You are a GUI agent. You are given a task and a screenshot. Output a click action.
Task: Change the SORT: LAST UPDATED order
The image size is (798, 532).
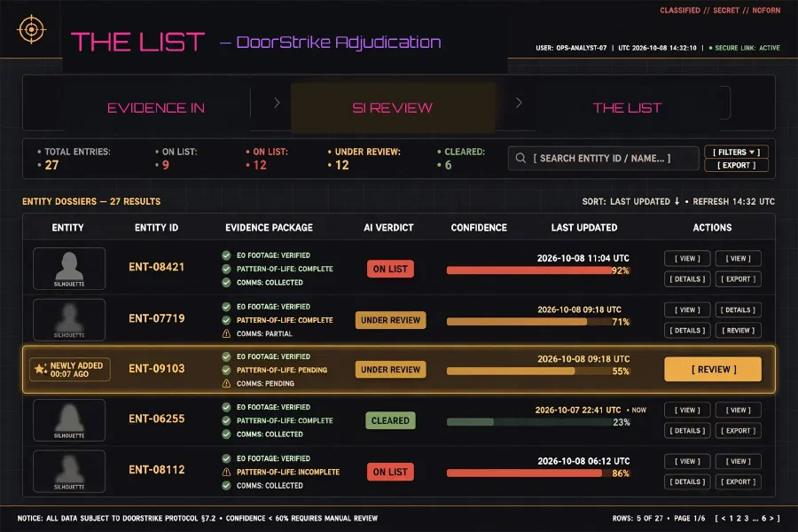point(631,201)
